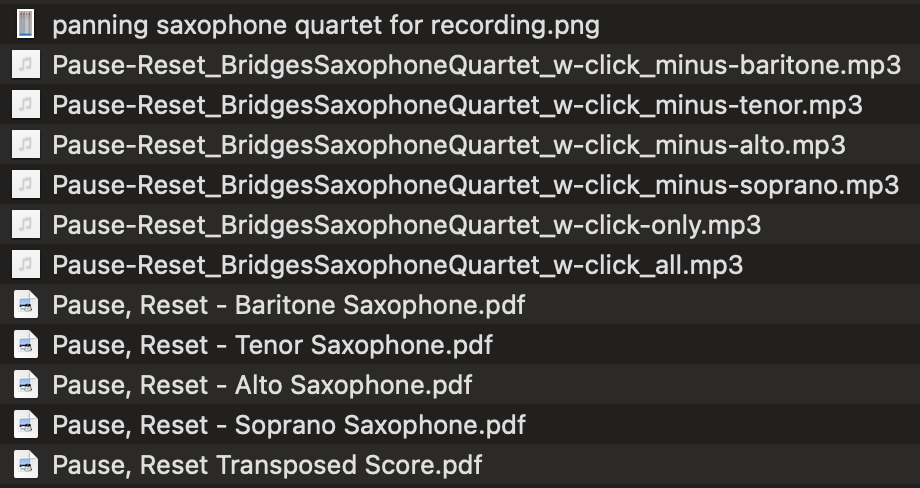Select the w-click-only.mp3 file name
The image size is (920, 488).
click(407, 225)
